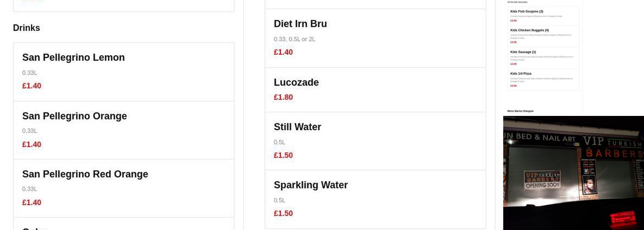
Task: Click the £1.40 price under Diet Irn Bru
Action: (x=283, y=52)
